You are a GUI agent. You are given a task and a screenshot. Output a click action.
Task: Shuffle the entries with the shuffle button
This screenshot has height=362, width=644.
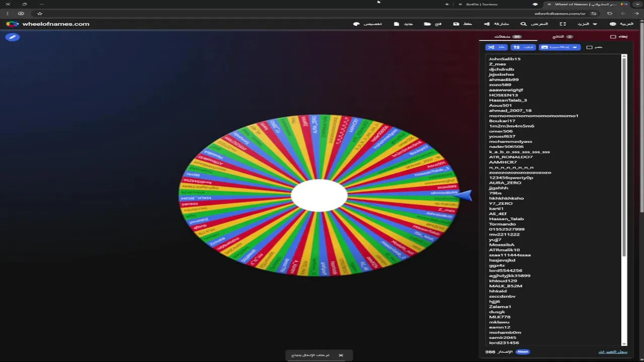pos(496,47)
